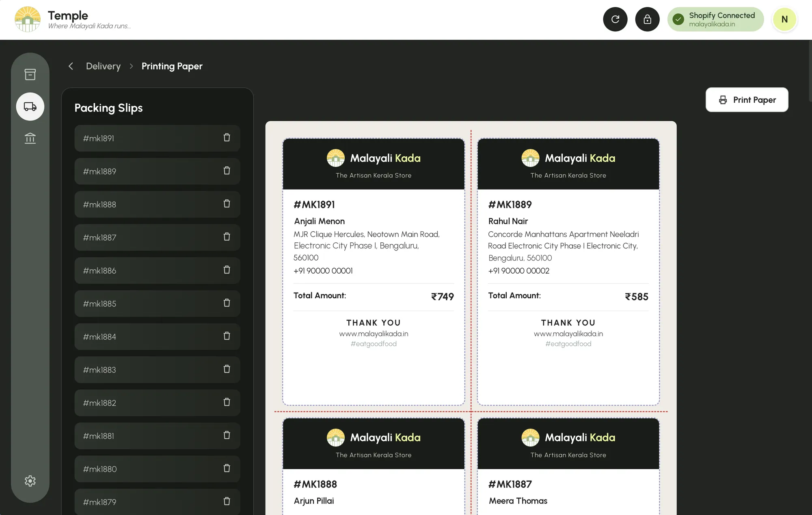Screen dimensions: 812x515
Task: Click the #MK1889 order number on slip
Action: [x=510, y=205]
